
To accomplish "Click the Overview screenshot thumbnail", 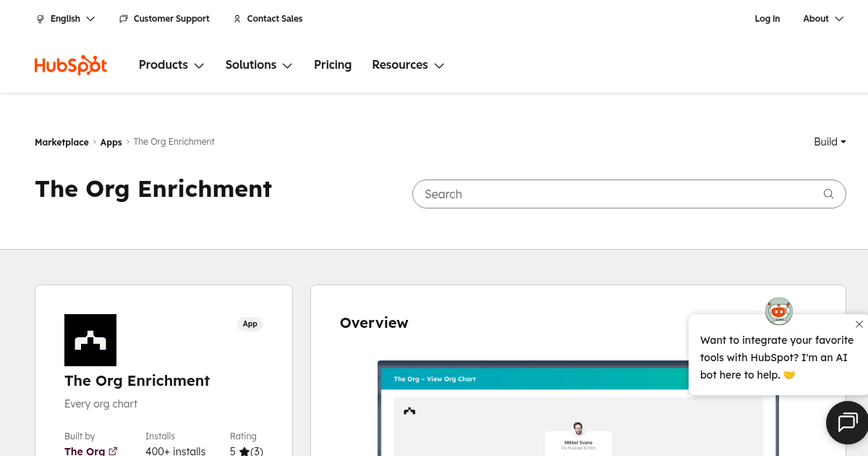I will click(578, 408).
